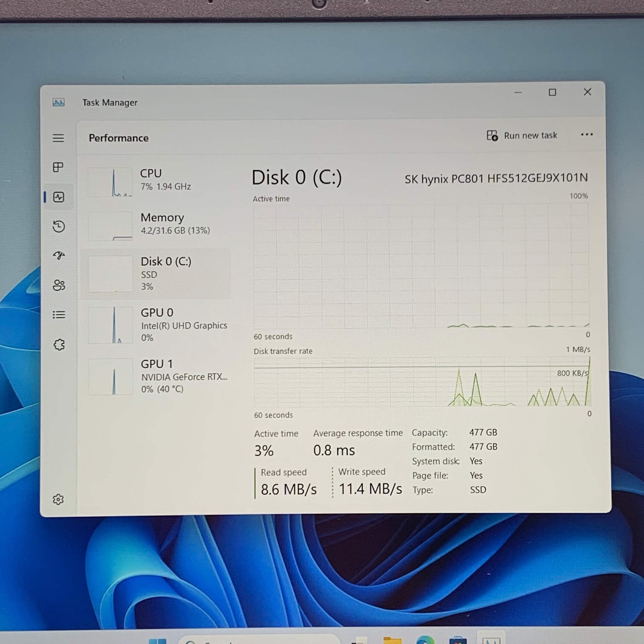644x644 pixels.
Task: Click the Disk transfer rate graph
Action: [x=422, y=382]
